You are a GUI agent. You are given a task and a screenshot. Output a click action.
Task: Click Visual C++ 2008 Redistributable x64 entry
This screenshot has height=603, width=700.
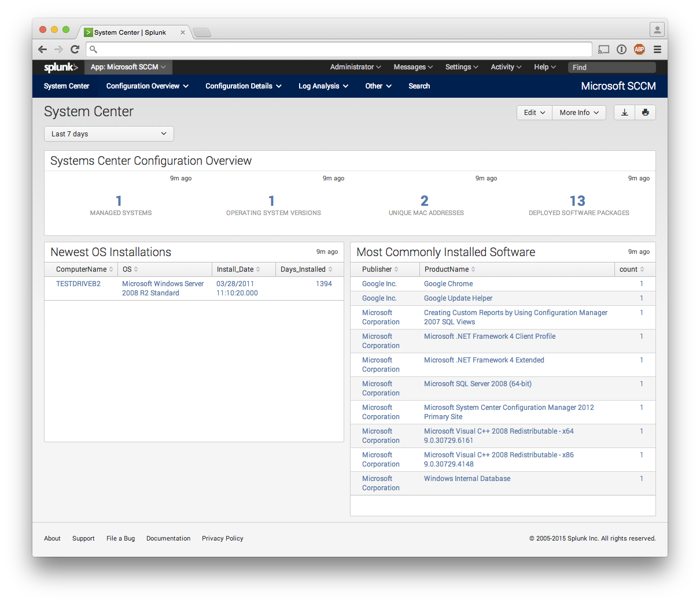click(x=499, y=436)
